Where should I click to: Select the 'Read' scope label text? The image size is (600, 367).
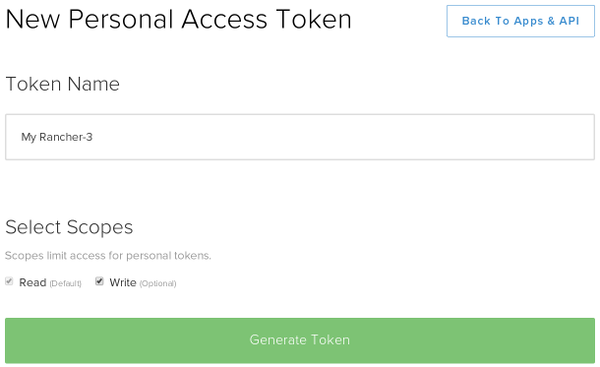pos(33,282)
